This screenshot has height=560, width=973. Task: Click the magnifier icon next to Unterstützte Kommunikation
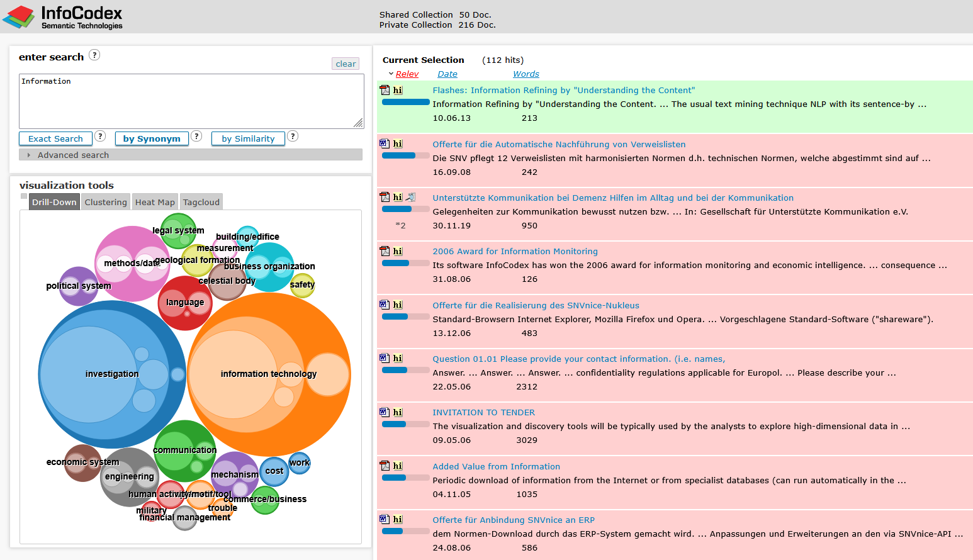point(410,197)
